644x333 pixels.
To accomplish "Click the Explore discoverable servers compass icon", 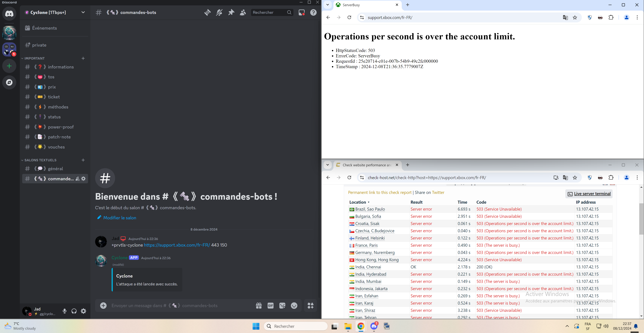I will pyautogui.click(x=9, y=82).
